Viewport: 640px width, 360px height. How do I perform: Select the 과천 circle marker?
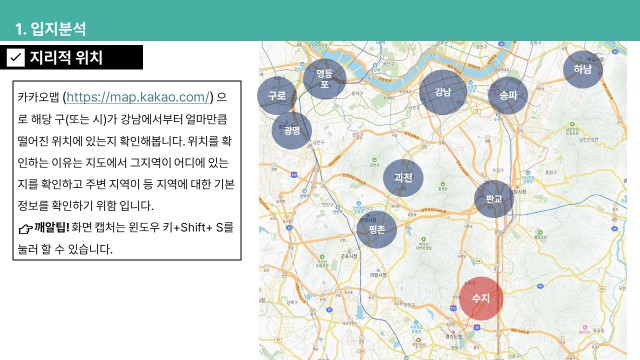403,178
